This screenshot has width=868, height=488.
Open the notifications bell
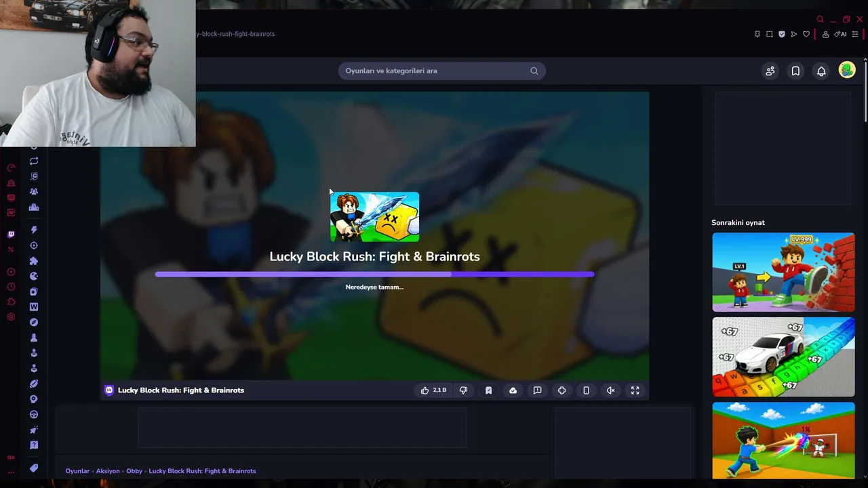[x=821, y=70]
